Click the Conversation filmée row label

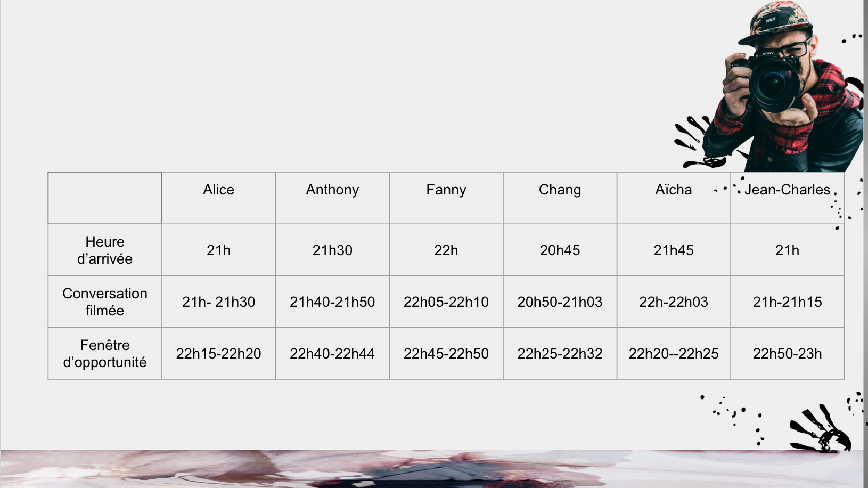click(105, 302)
